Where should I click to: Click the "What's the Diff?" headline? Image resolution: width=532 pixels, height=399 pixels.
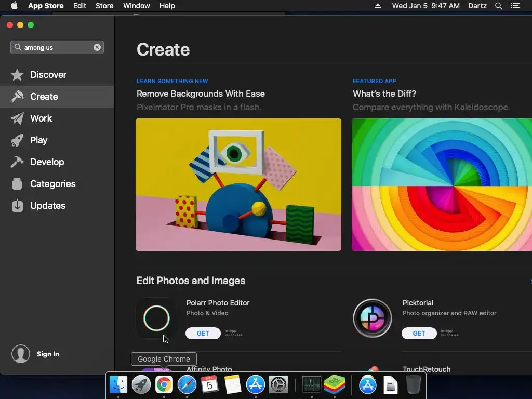pyautogui.click(x=384, y=94)
